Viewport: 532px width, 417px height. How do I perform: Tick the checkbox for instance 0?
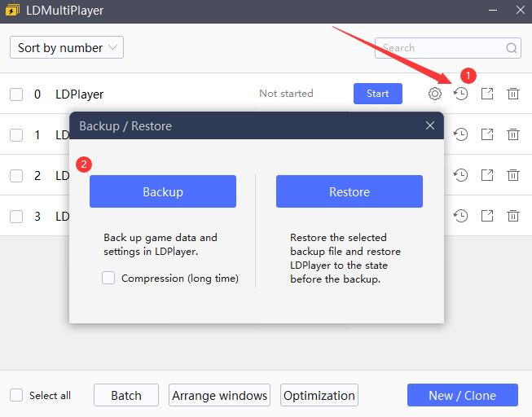(16, 94)
